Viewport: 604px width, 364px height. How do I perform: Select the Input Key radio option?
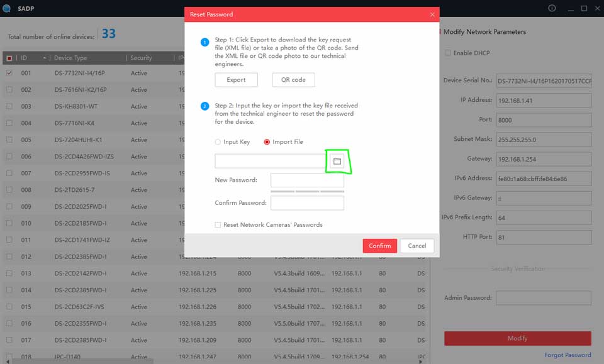tap(218, 142)
